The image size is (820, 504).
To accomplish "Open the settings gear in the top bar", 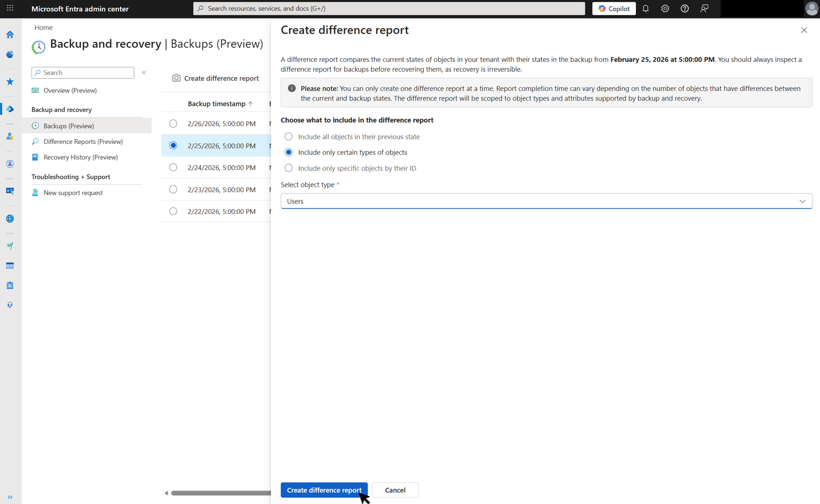I will tap(665, 9).
